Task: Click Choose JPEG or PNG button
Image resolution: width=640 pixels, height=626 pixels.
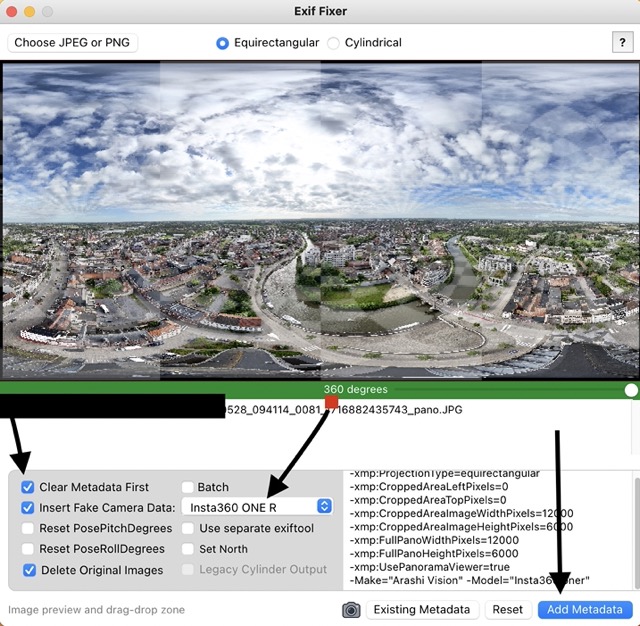Action: coord(73,43)
